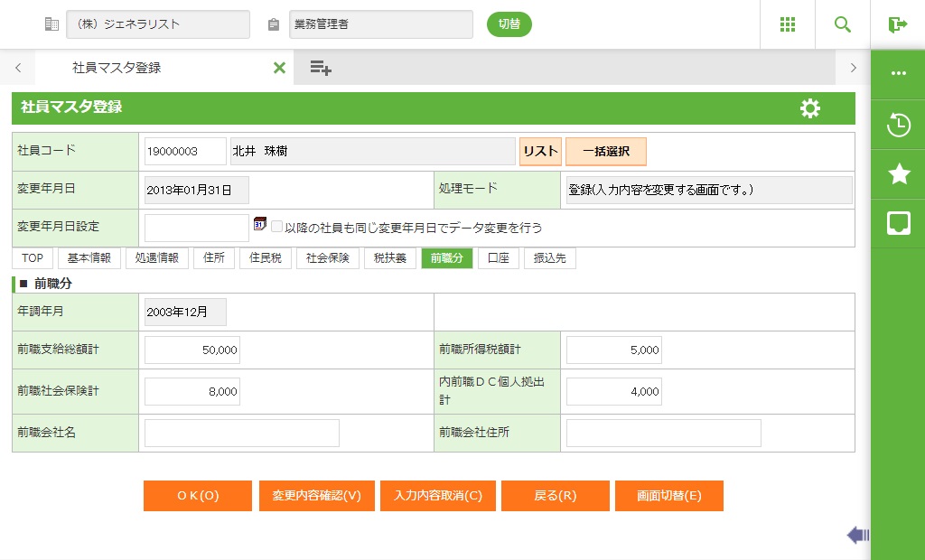Viewport: 925px width, 560px height.
Task: Click the 切替 switch button
Action: (509, 24)
